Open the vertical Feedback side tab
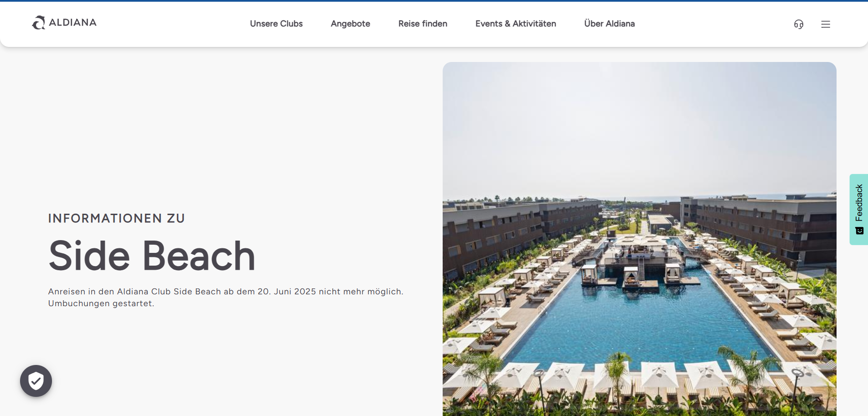868x416 pixels. 859,210
